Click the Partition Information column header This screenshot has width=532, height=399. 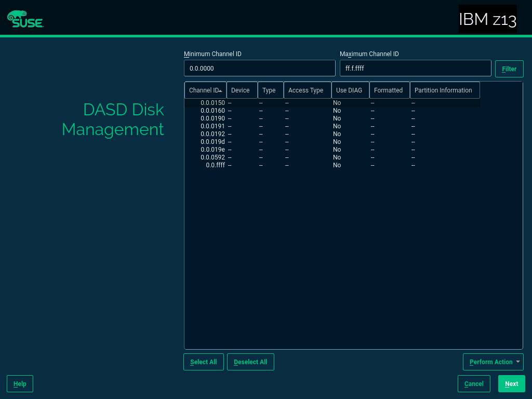pos(444,90)
